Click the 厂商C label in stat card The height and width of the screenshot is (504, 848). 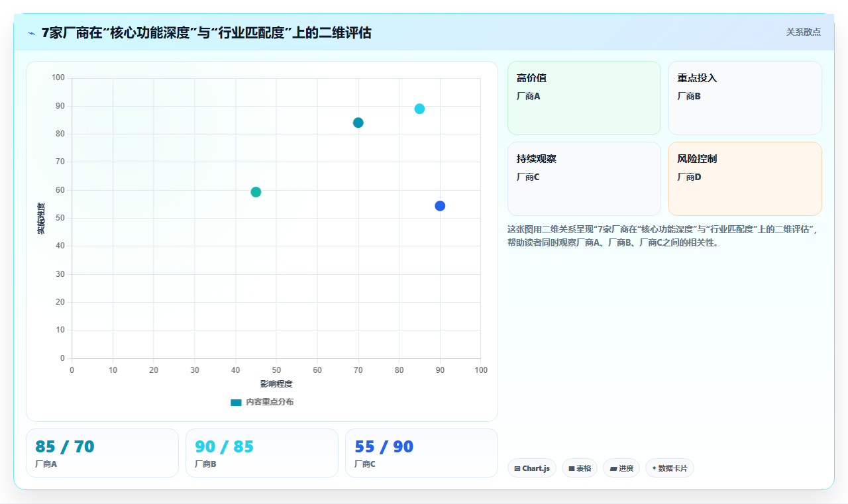[x=366, y=464]
